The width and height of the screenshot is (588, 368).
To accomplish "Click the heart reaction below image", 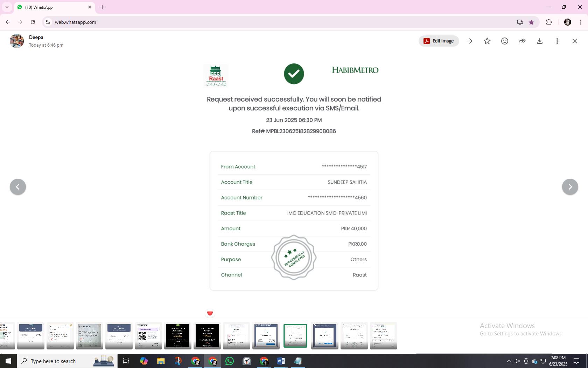I will point(210,313).
